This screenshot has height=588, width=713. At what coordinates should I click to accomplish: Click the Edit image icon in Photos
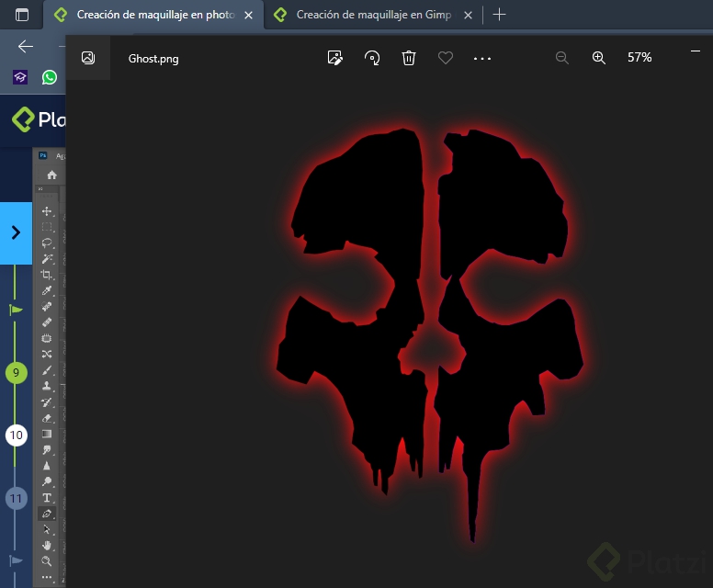[335, 58]
